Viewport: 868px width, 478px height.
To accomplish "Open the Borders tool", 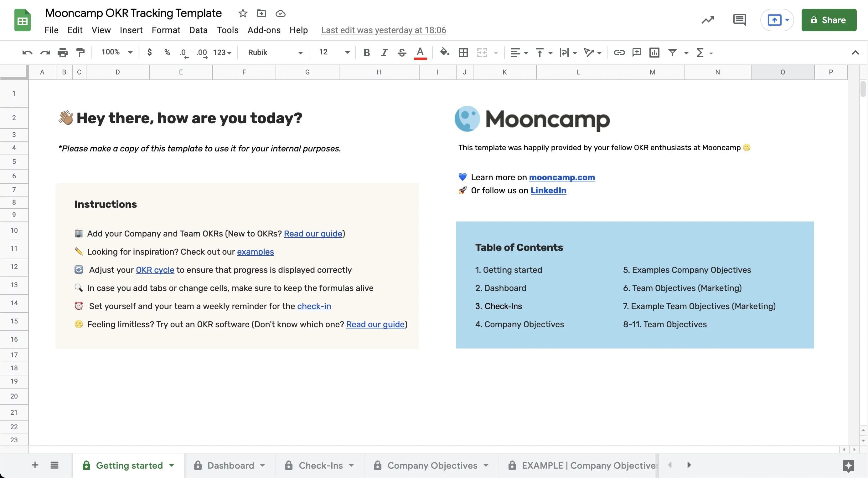I will [x=463, y=53].
